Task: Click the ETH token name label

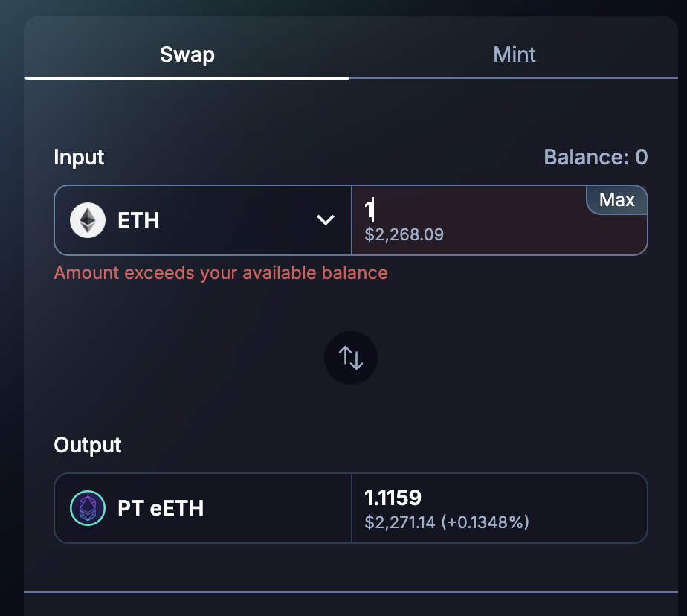Action: point(138,220)
